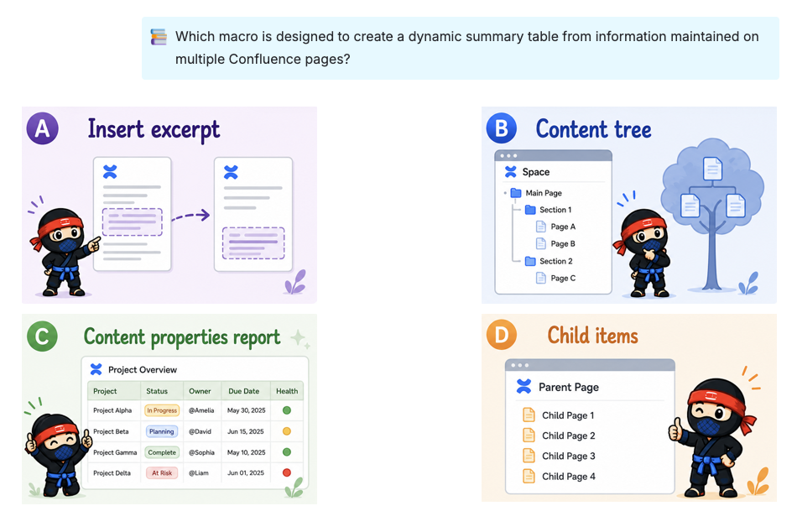This screenshot has height=532, width=797.
Task: Open 'Page C' in the content tree
Action: tap(563, 279)
